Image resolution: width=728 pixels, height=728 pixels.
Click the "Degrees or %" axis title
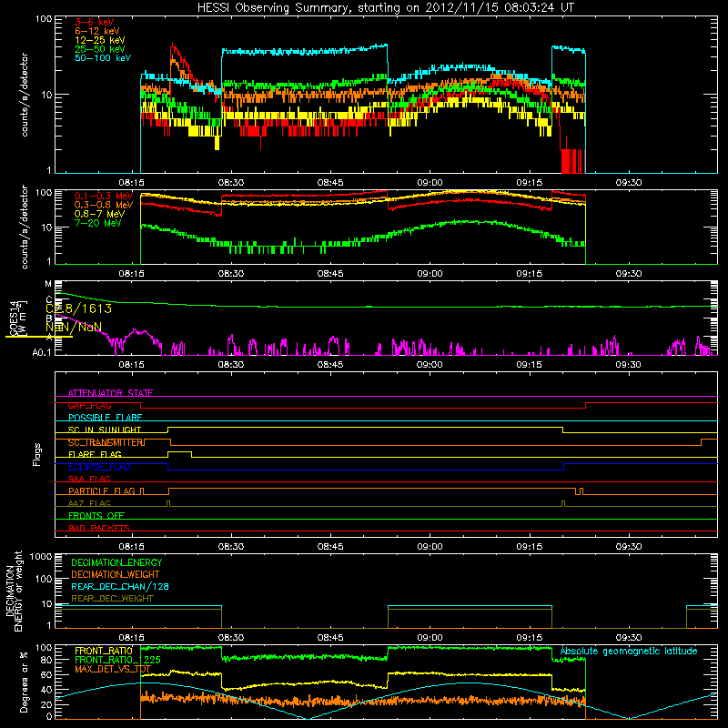point(24,682)
